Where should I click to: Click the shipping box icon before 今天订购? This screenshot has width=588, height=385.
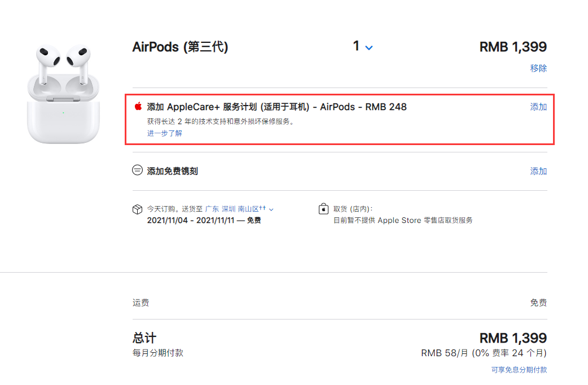click(x=136, y=209)
